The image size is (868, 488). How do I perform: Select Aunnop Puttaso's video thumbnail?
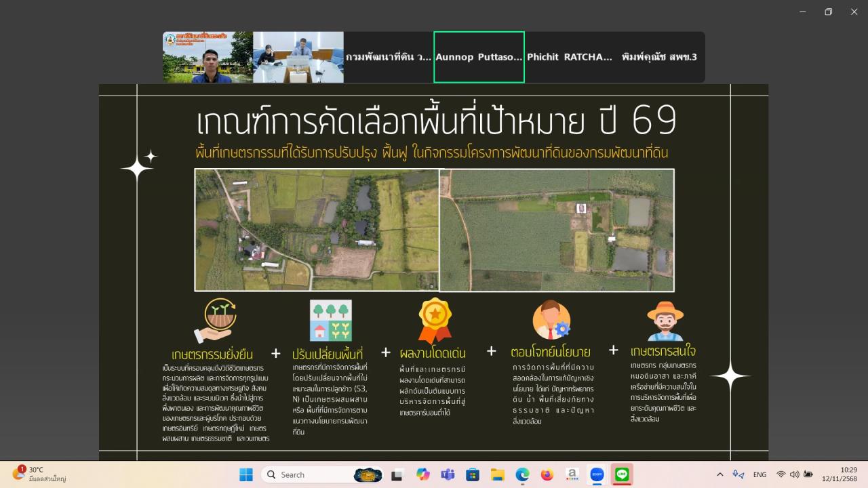click(x=479, y=57)
